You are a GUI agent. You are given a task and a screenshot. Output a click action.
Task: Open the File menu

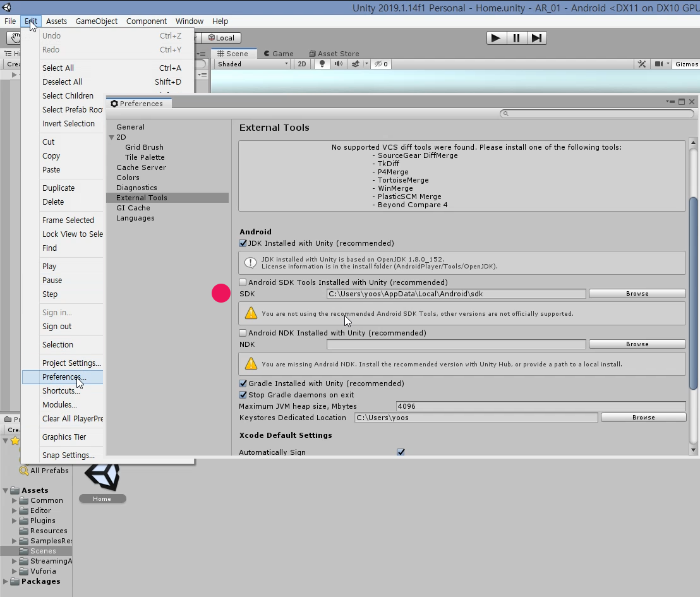tap(10, 21)
